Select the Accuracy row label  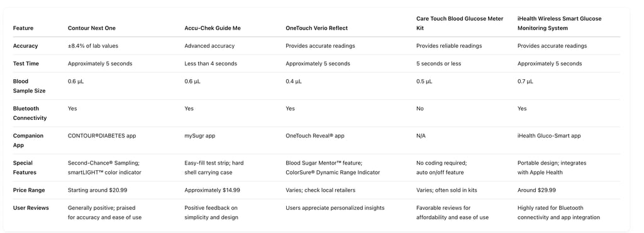[25, 46]
